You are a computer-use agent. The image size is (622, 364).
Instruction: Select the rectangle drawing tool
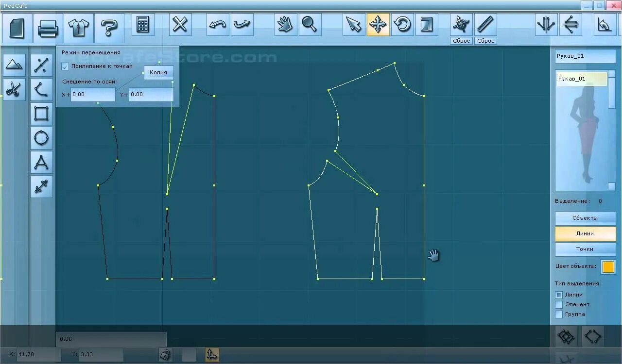(x=42, y=114)
